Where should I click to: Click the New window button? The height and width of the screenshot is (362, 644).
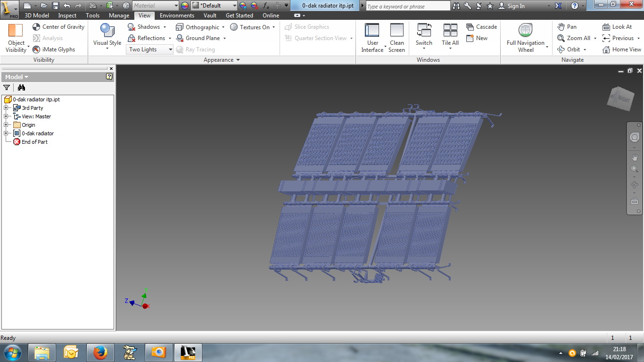477,38
